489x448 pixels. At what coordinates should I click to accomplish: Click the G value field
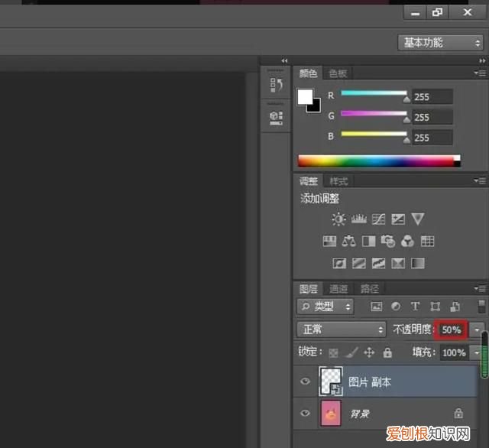click(x=432, y=117)
